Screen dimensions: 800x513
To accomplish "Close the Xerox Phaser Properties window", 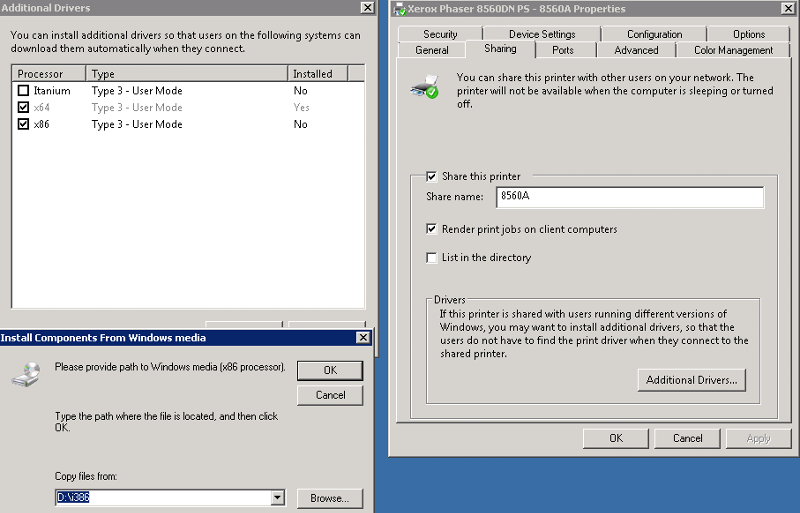I will coord(788,9).
